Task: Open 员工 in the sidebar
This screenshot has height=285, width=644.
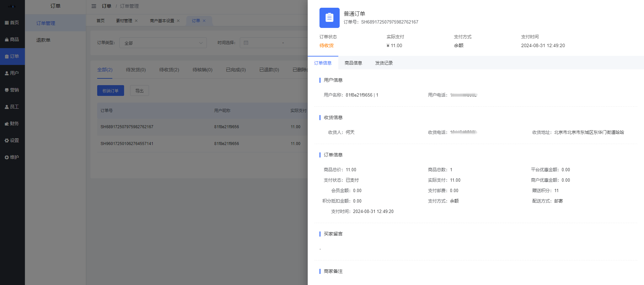Action: pyautogui.click(x=12, y=107)
